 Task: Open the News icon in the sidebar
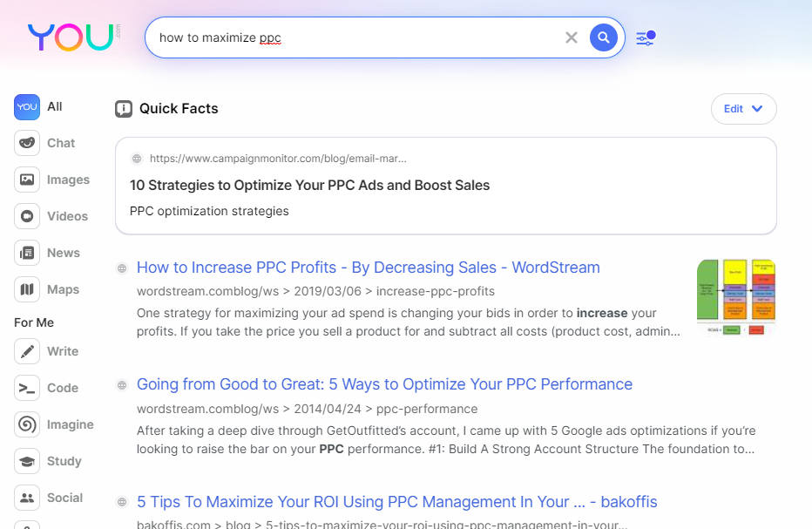[27, 253]
